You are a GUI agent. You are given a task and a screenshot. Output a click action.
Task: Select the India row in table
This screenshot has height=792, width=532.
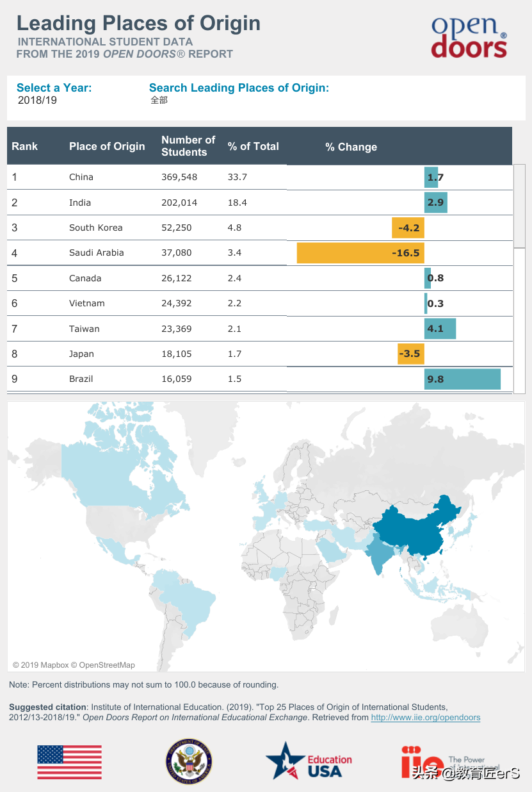(x=80, y=202)
